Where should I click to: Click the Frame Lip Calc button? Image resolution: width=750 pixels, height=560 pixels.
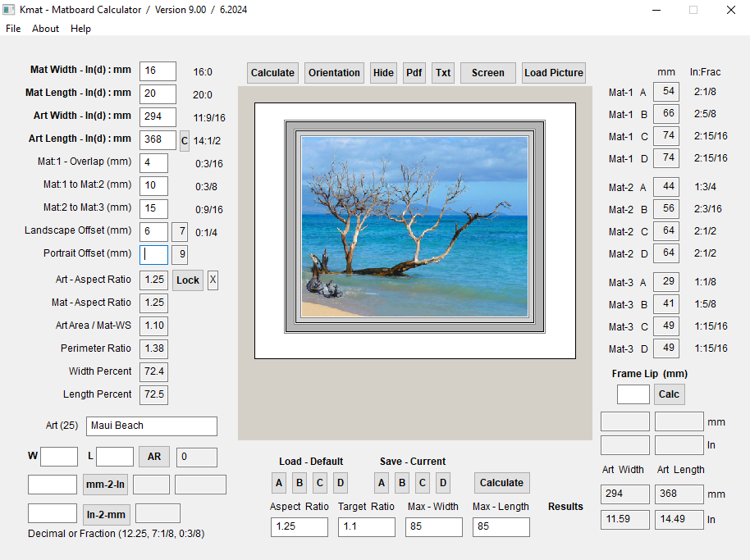coord(669,394)
